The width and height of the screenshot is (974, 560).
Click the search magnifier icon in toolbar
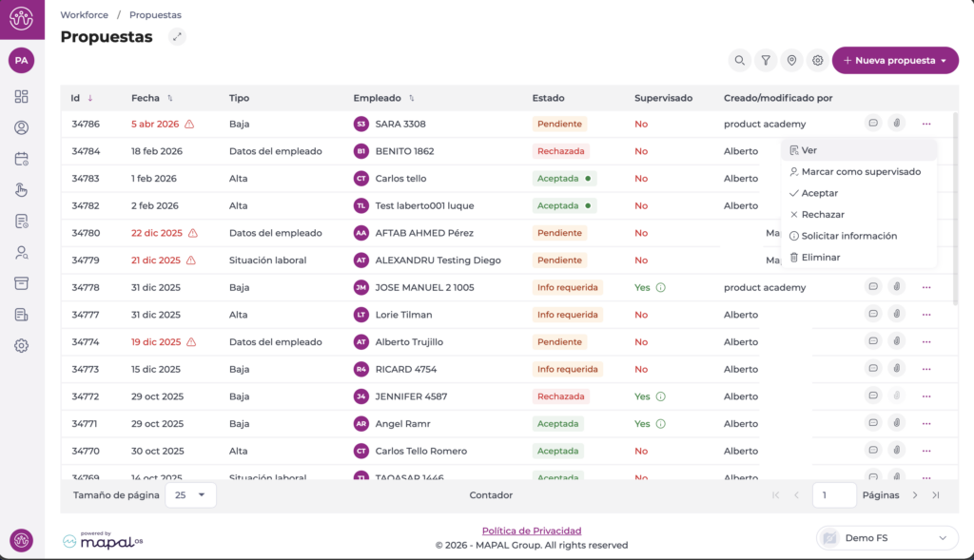739,61
